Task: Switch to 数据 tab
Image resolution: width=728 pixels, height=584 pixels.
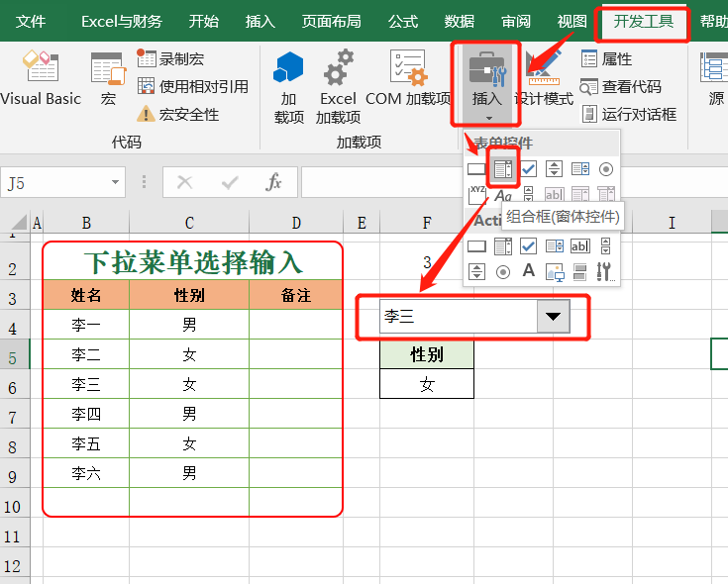Action: click(460, 22)
